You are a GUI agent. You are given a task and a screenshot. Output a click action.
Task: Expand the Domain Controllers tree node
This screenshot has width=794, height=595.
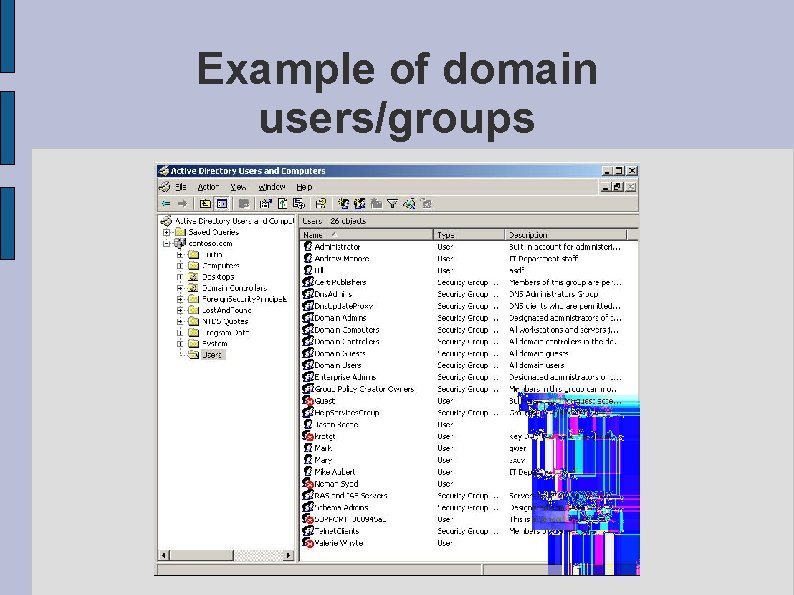[x=179, y=288]
